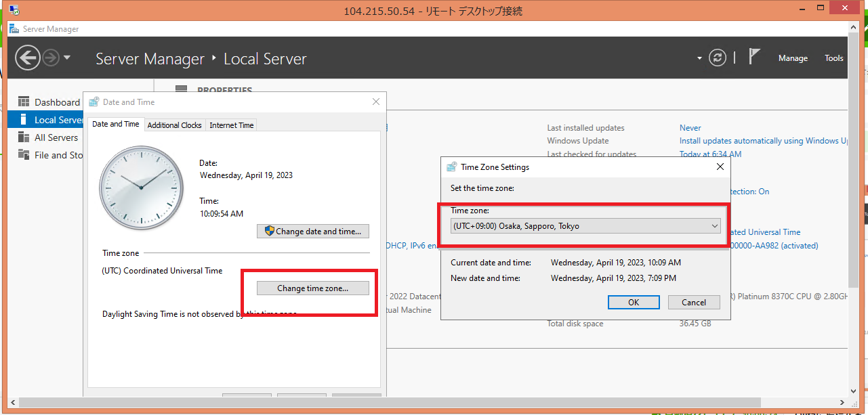Click Change date and time button
The height and width of the screenshot is (415, 868).
pos(313,232)
